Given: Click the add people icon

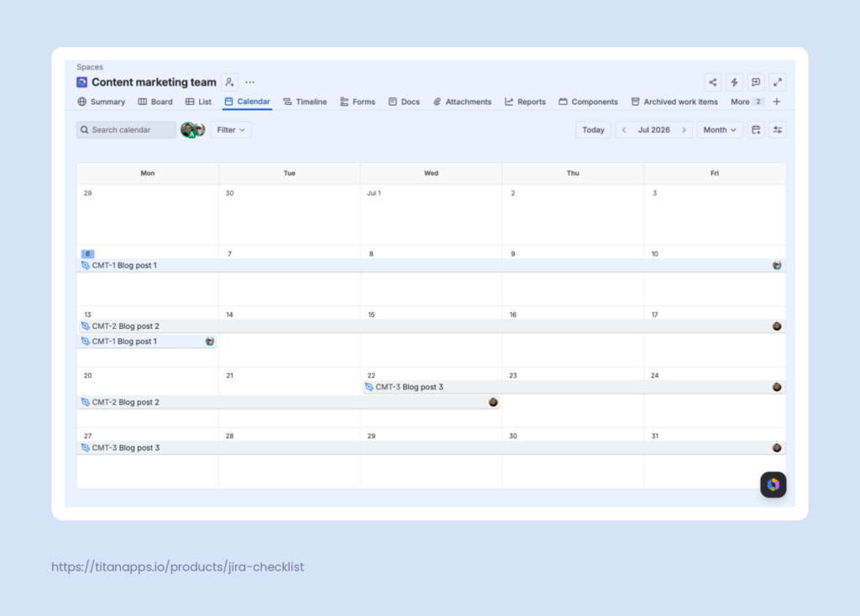Looking at the screenshot, I should (x=229, y=82).
